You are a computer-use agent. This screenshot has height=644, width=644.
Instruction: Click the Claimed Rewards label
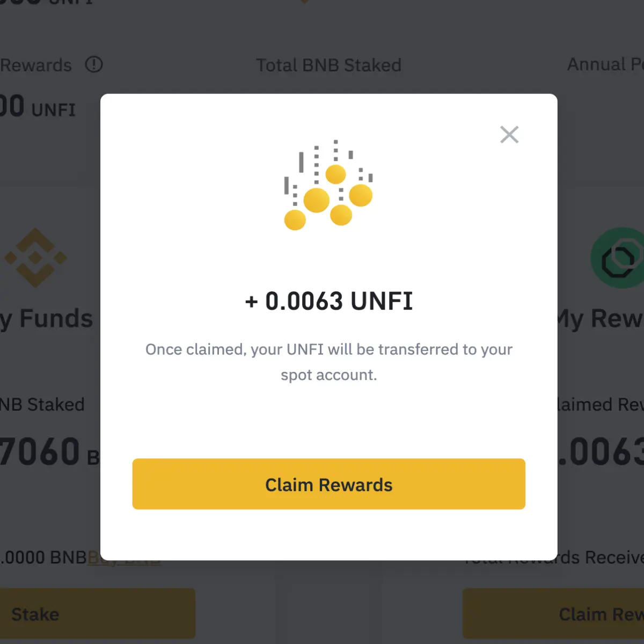[601, 404]
